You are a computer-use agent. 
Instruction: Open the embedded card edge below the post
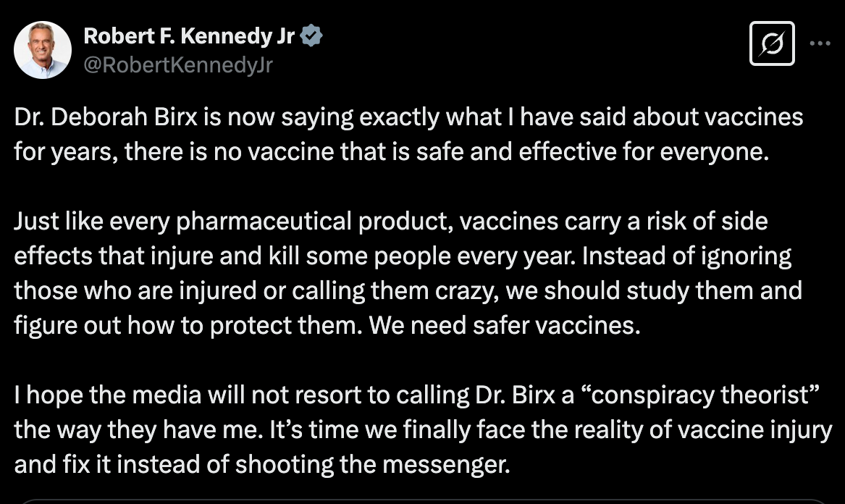(x=423, y=501)
